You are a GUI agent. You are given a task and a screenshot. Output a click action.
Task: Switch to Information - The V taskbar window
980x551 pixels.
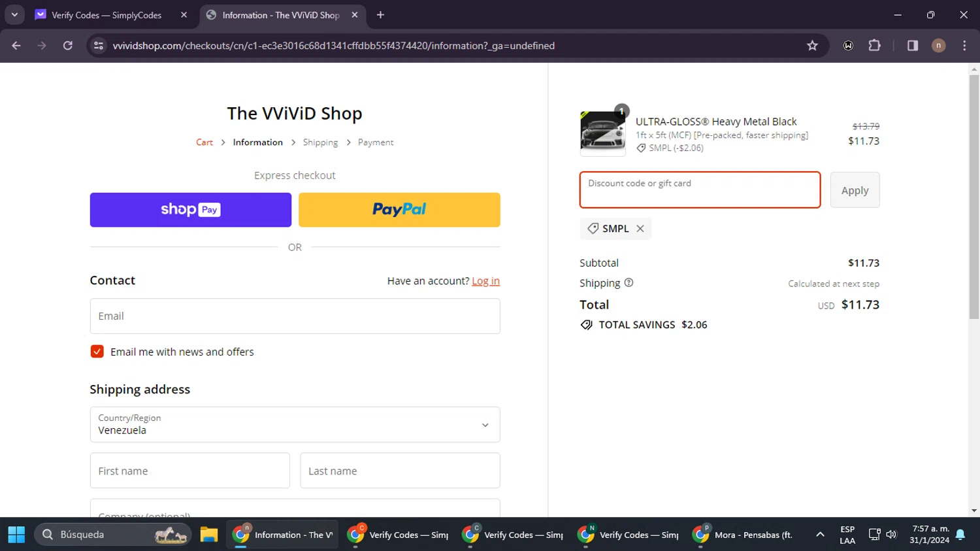pos(283,535)
